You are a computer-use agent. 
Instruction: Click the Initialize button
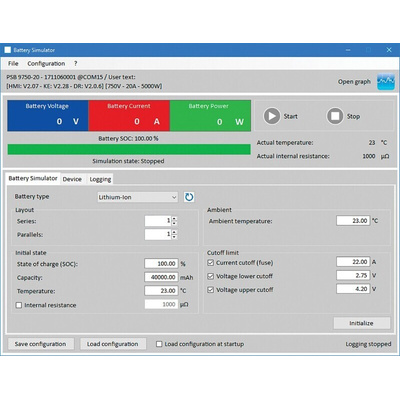click(362, 323)
